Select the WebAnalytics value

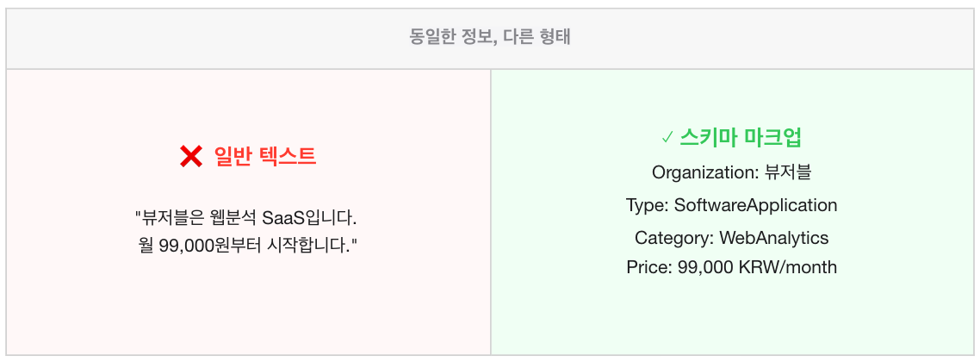(x=773, y=238)
